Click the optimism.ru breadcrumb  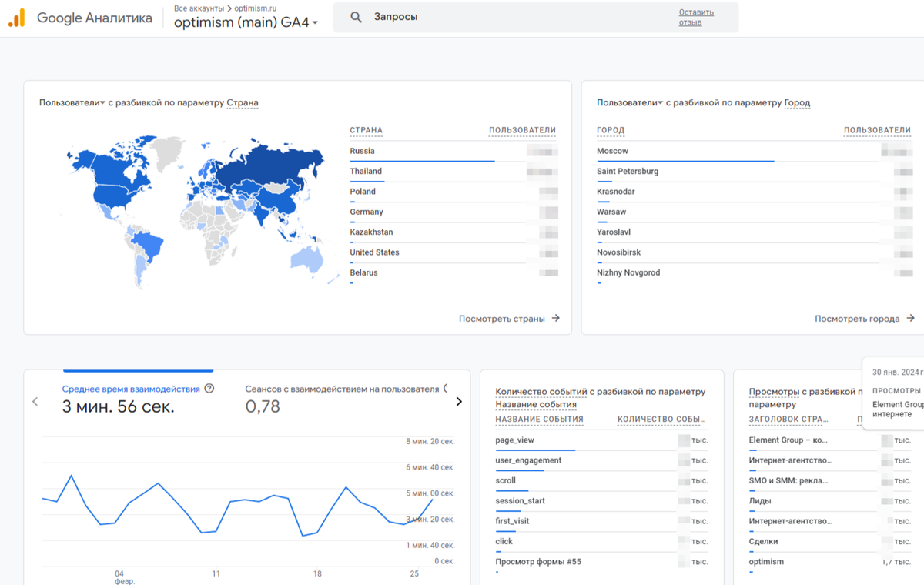254,8
